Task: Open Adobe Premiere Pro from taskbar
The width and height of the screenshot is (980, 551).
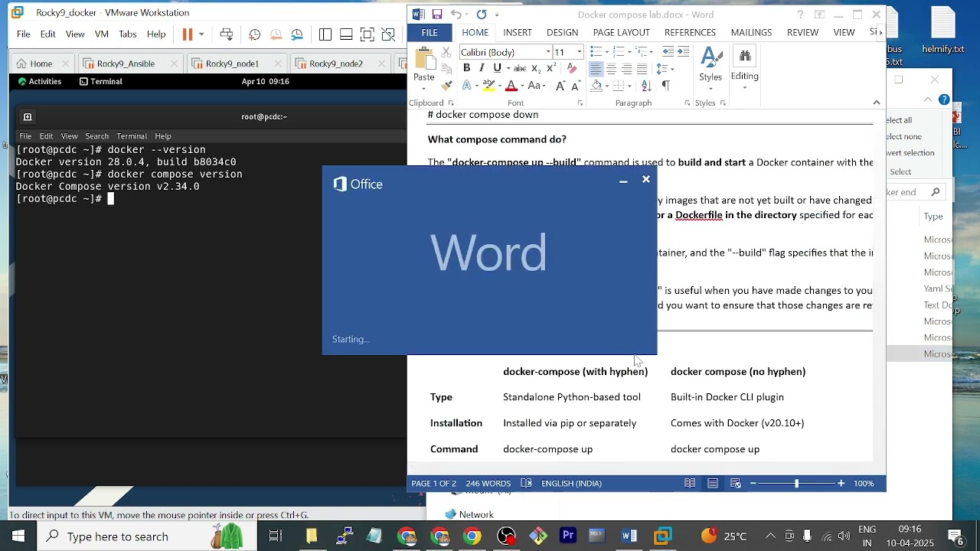Action: pyautogui.click(x=568, y=536)
